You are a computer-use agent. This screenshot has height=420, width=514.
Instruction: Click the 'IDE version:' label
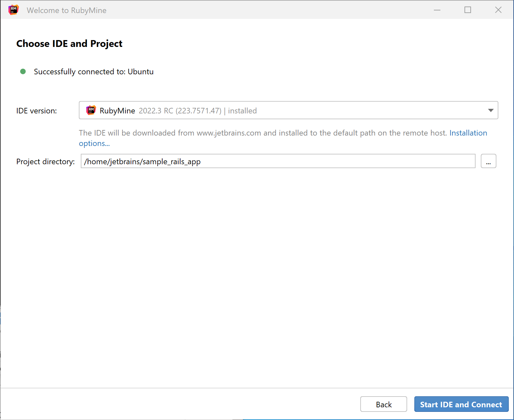point(36,111)
